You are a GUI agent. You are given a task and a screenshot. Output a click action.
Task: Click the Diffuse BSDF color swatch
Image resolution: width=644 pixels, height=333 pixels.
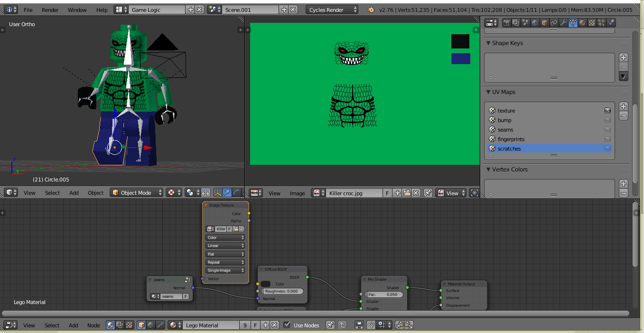265,284
